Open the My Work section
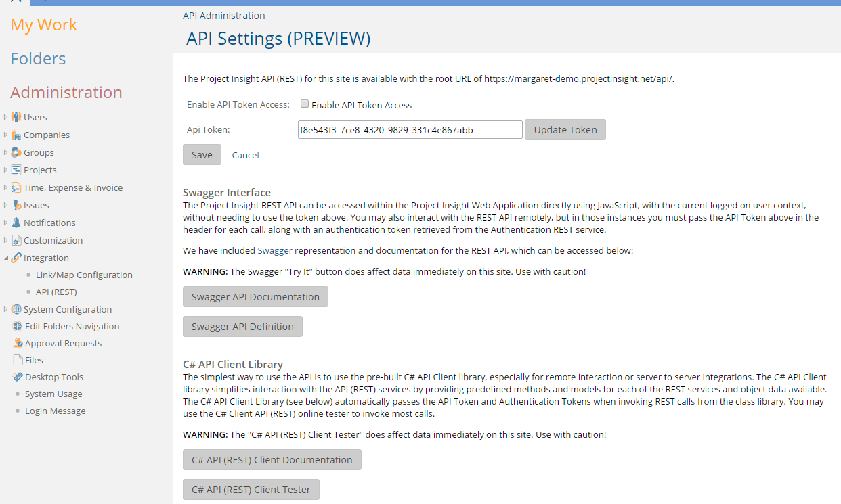This screenshot has height=504, width=841. point(43,25)
